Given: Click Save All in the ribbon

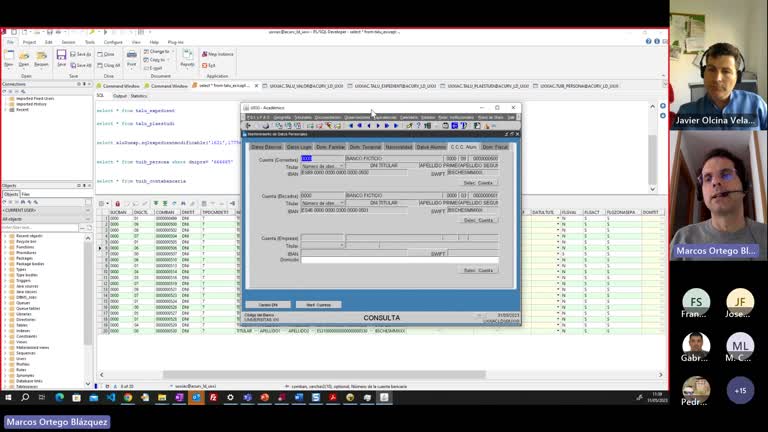Looking at the screenshot, I should pos(81,65).
